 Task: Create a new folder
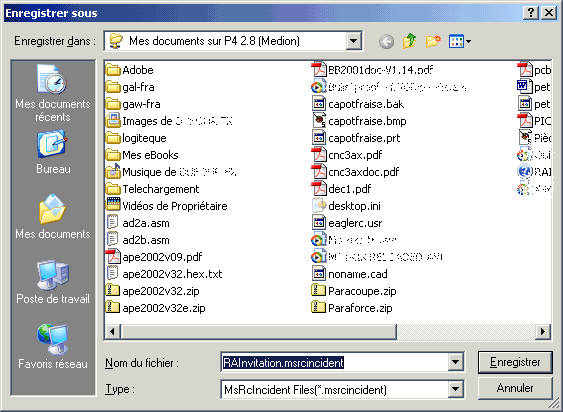tap(433, 41)
